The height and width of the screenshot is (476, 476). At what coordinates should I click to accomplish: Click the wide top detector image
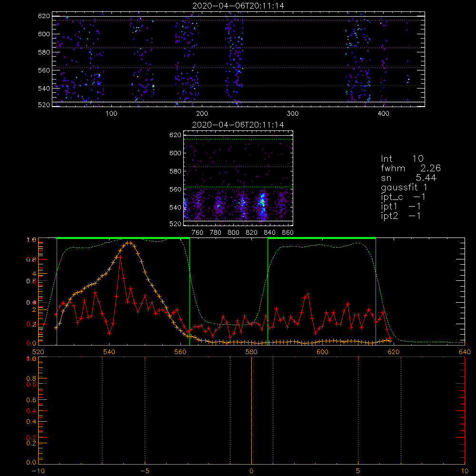click(238, 59)
